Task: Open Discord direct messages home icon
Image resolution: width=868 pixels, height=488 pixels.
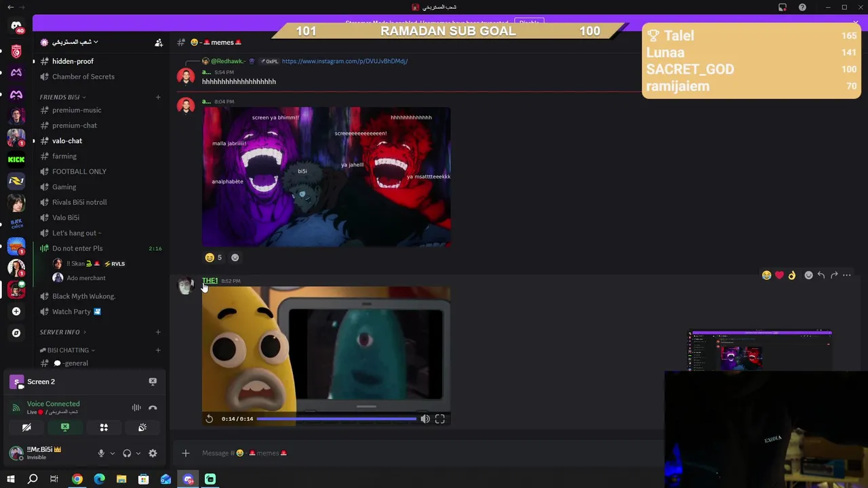Action: (x=16, y=26)
